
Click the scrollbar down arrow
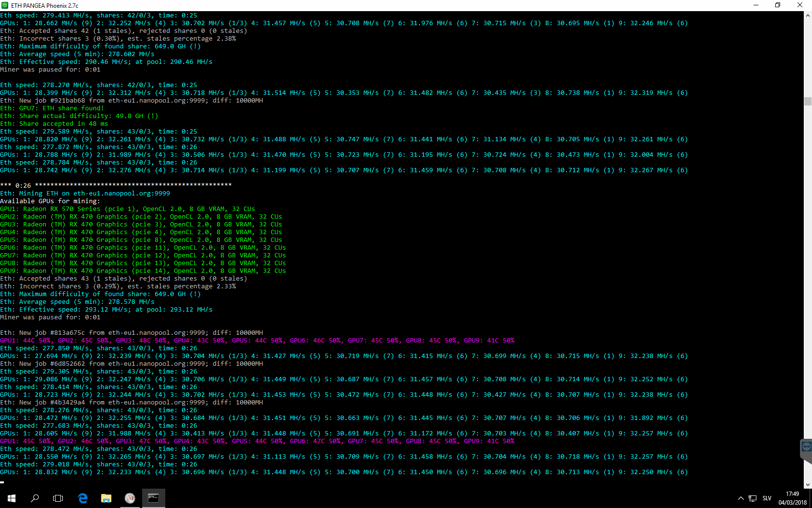808,484
